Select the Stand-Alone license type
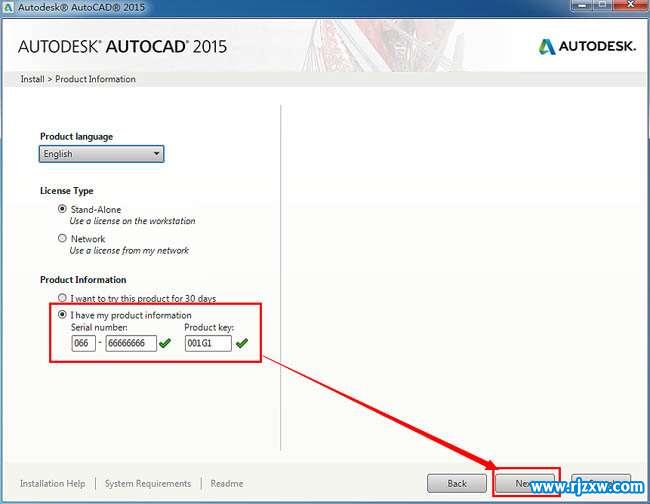Viewport: 650px width, 504px height. pyautogui.click(x=62, y=209)
